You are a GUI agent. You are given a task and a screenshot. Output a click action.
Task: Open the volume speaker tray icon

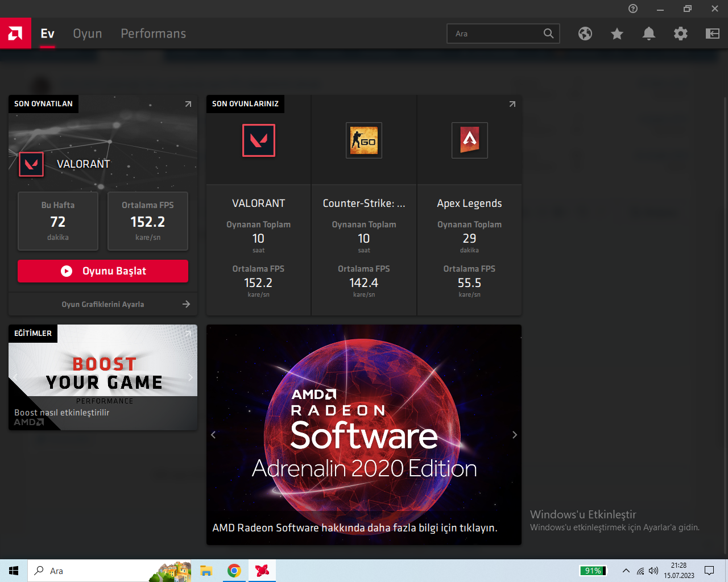tap(653, 571)
